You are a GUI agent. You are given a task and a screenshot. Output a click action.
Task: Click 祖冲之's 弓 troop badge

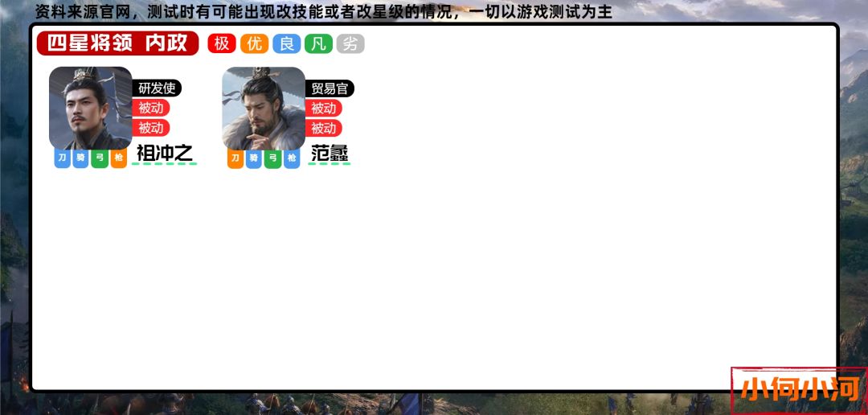(100, 158)
